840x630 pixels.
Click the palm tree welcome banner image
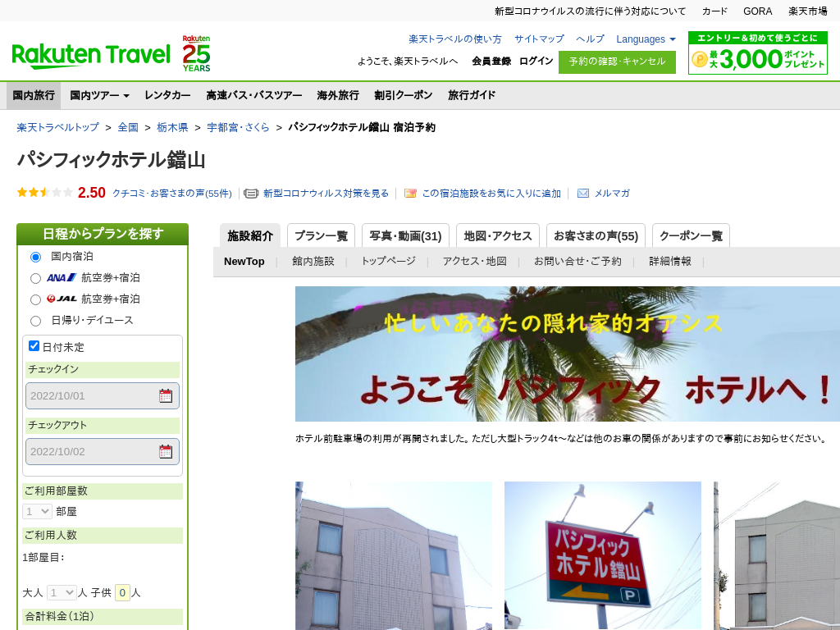point(568,354)
